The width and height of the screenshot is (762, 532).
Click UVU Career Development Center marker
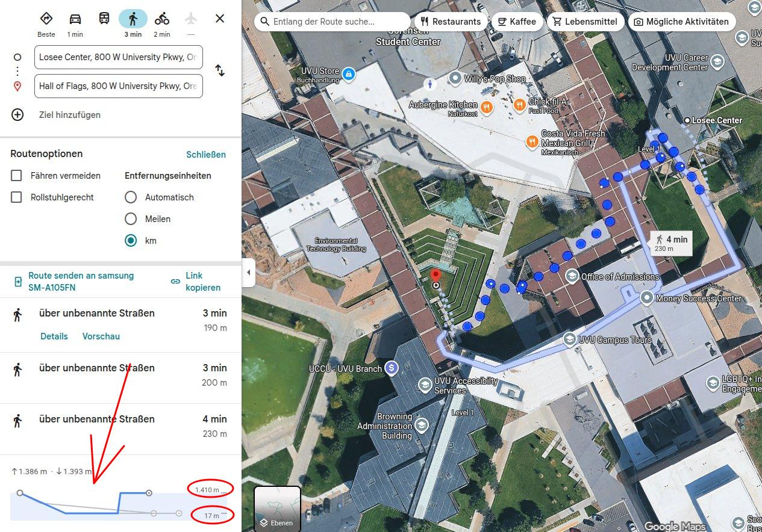(717, 62)
